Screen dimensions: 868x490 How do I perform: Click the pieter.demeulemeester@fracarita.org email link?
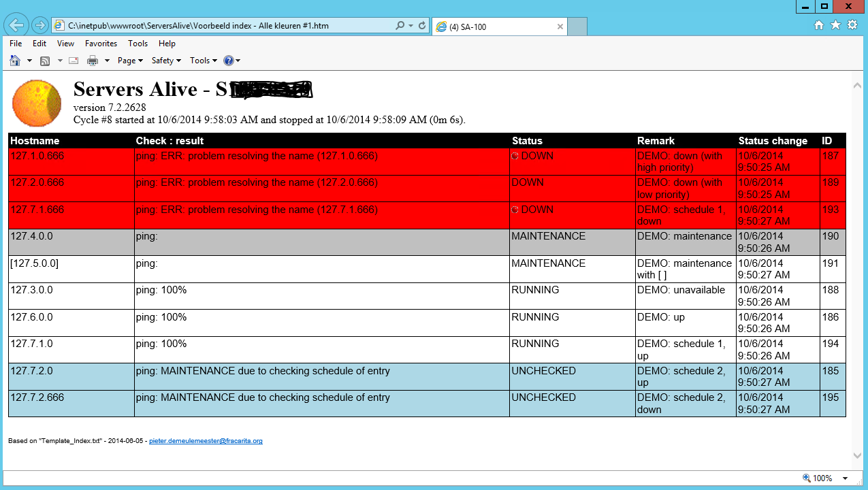click(206, 441)
